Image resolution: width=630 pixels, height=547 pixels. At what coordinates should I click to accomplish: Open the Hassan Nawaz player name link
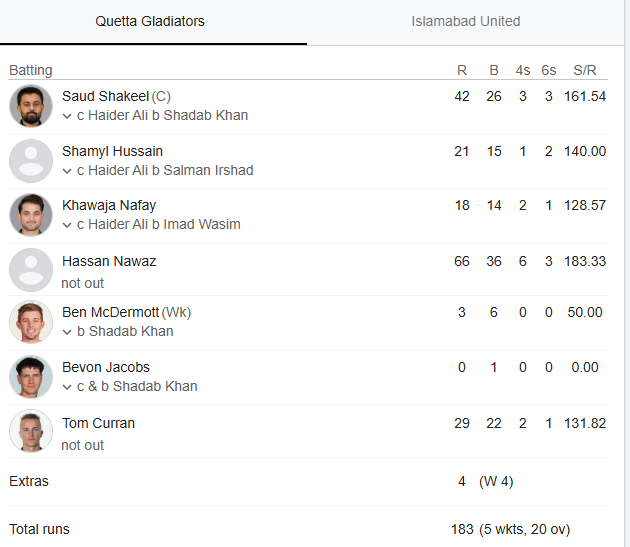click(x=109, y=261)
